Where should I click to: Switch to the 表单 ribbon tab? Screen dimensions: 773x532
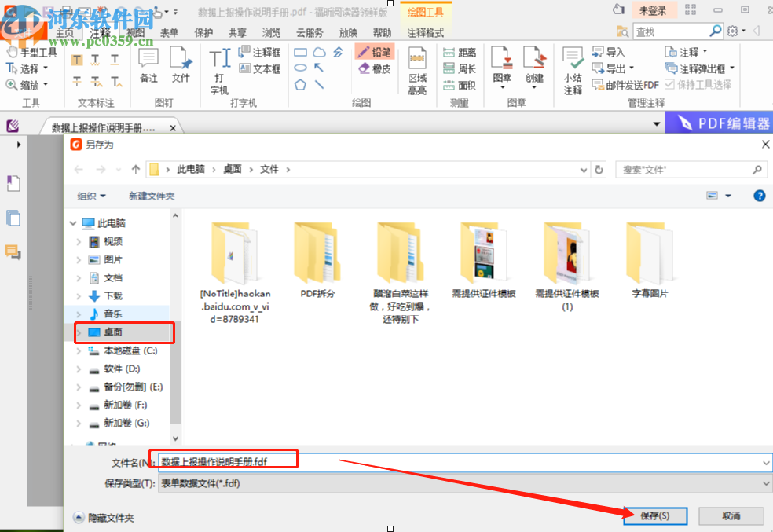pos(168,33)
